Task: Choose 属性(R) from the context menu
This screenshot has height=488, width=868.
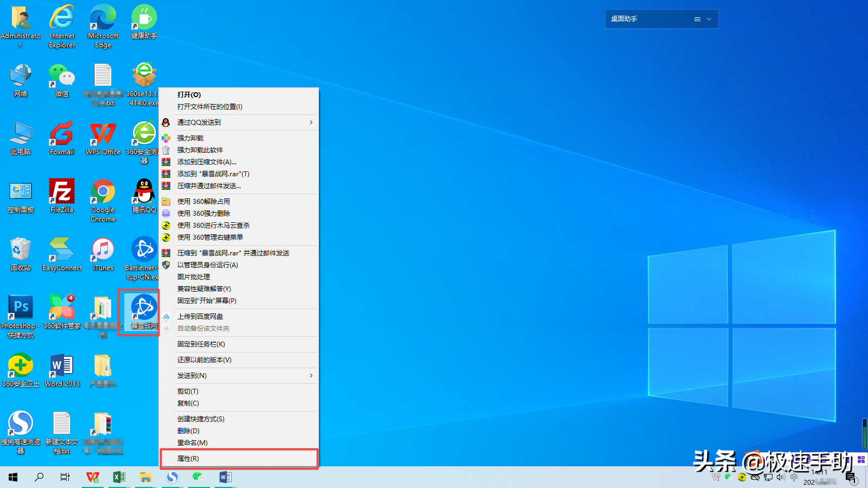Action: pyautogui.click(x=188, y=459)
